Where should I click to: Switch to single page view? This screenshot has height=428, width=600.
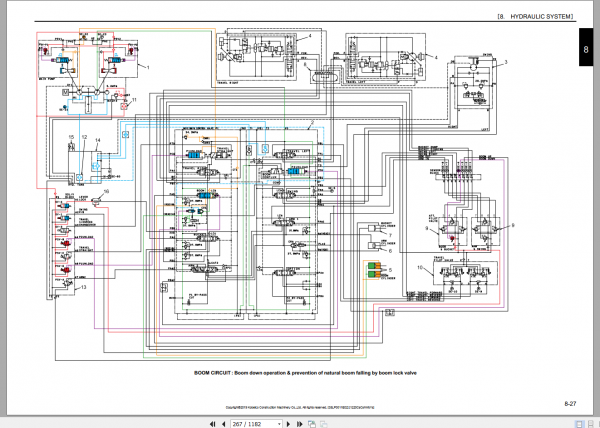(579, 424)
